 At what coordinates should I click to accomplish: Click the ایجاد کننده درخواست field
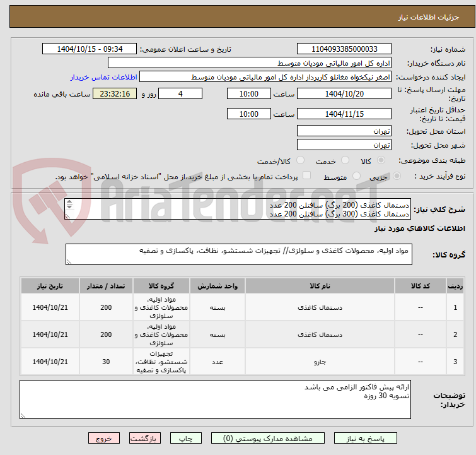[x=265, y=77]
